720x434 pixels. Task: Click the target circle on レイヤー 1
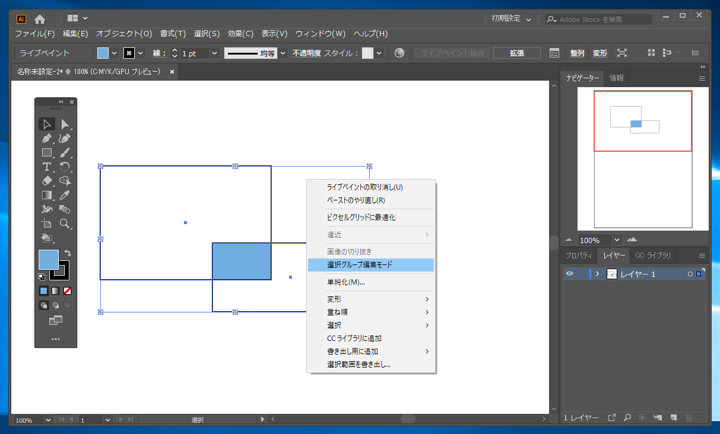689,274
